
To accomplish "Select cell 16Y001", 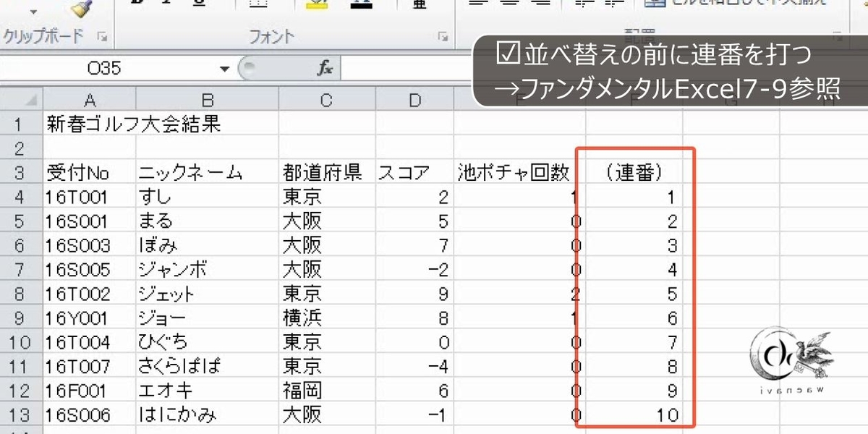I will (x=90, y=318).
